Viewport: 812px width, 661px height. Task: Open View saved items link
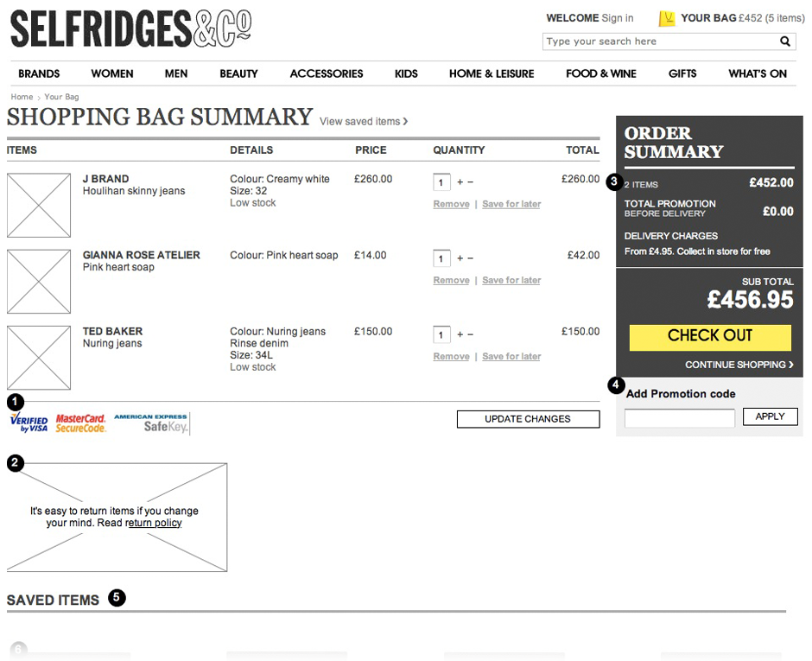pos(364,121)
